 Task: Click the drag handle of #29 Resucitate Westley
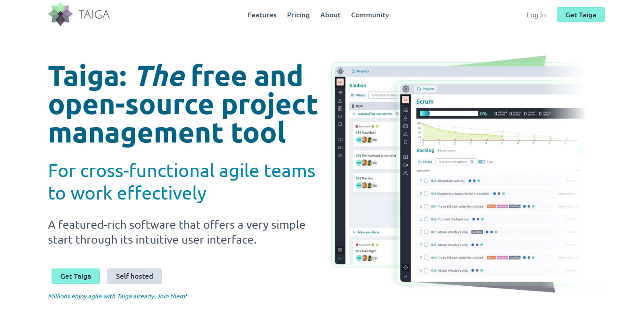coord(421,181)
